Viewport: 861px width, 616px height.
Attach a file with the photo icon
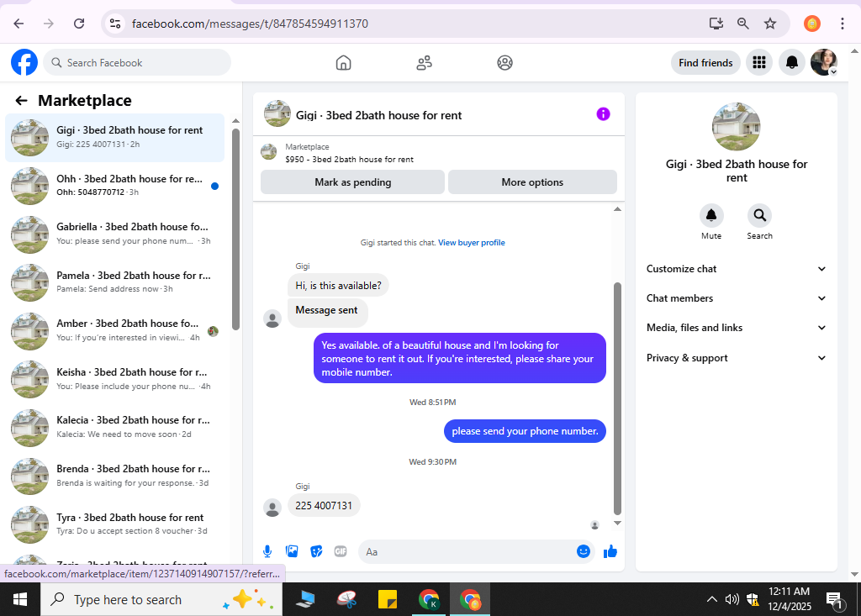[292, 551]
